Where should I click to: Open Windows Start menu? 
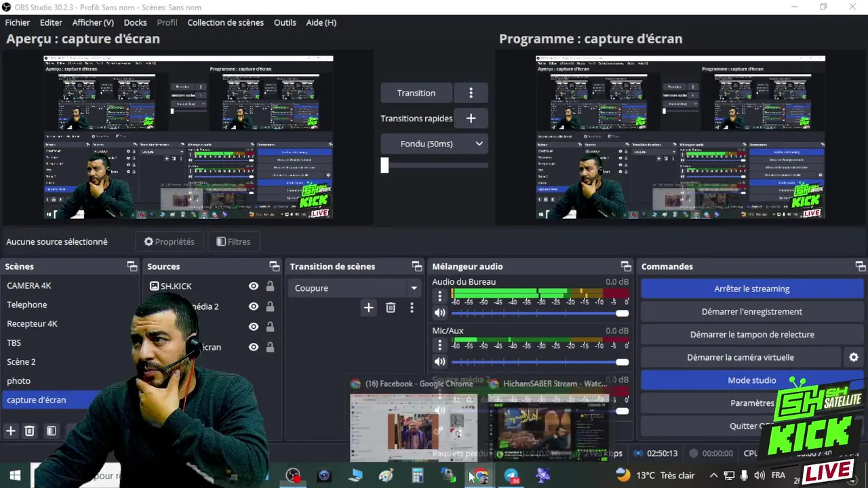pos(15,476)
